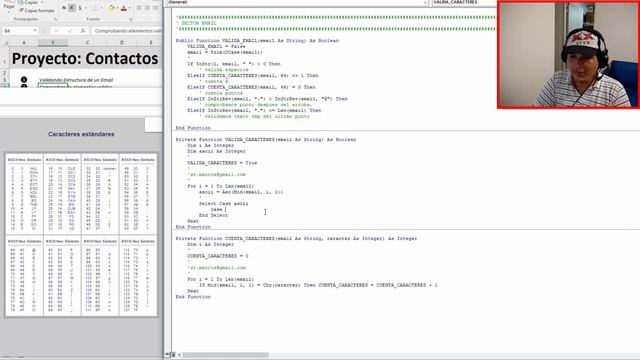
Task: Click the code window horizontal scrollbar thumb
Action: click(x=226, y=355)
